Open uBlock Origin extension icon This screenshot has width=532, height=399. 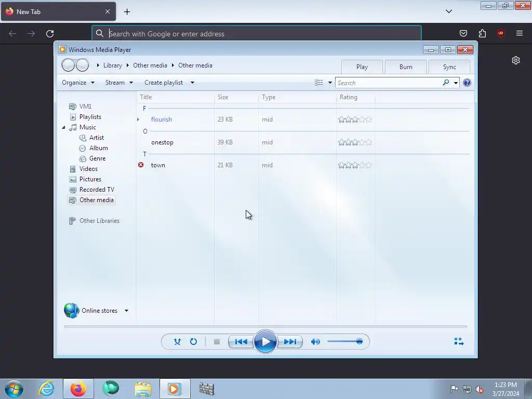click(500, 33)
